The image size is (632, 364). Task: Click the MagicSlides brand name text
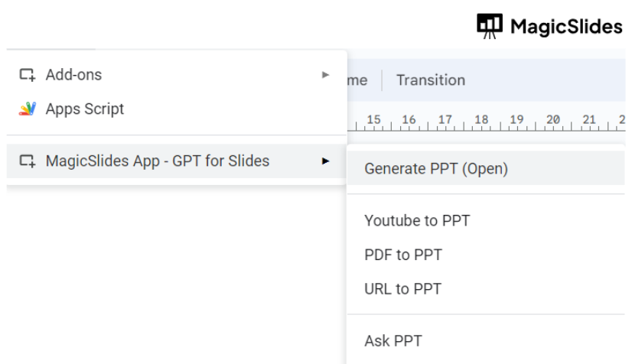pyautogui.click(x=565, y=27)
